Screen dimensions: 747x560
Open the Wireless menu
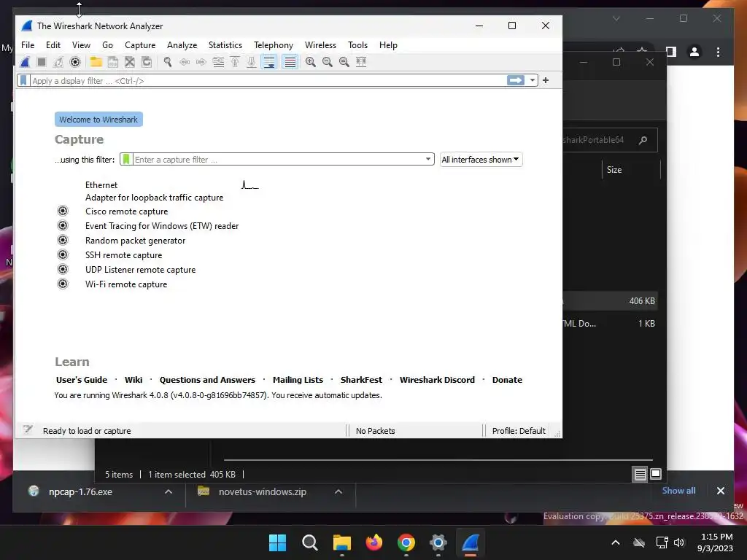click(321, 45)
